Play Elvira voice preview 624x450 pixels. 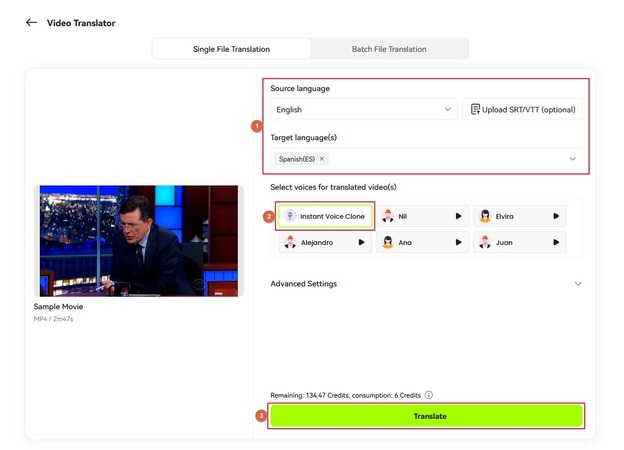[x=556, y=216]
